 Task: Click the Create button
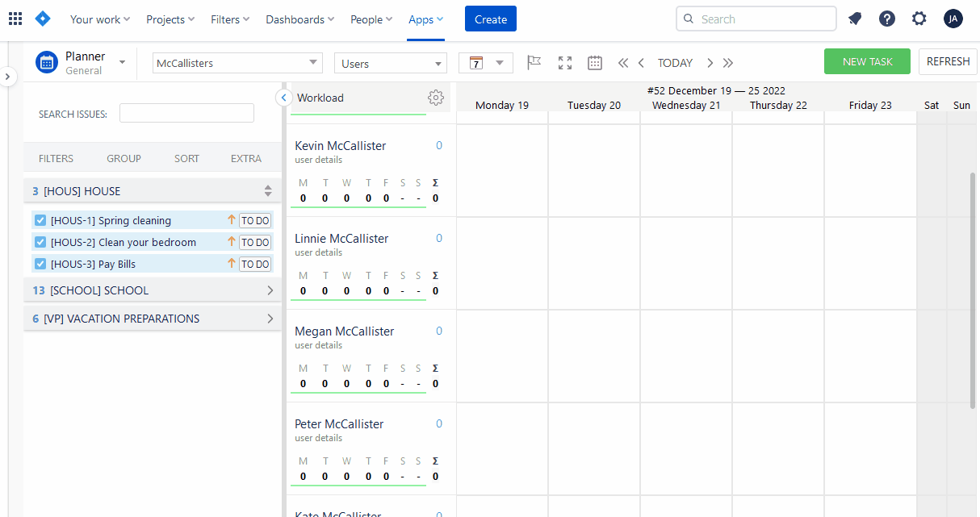(491, 19)
